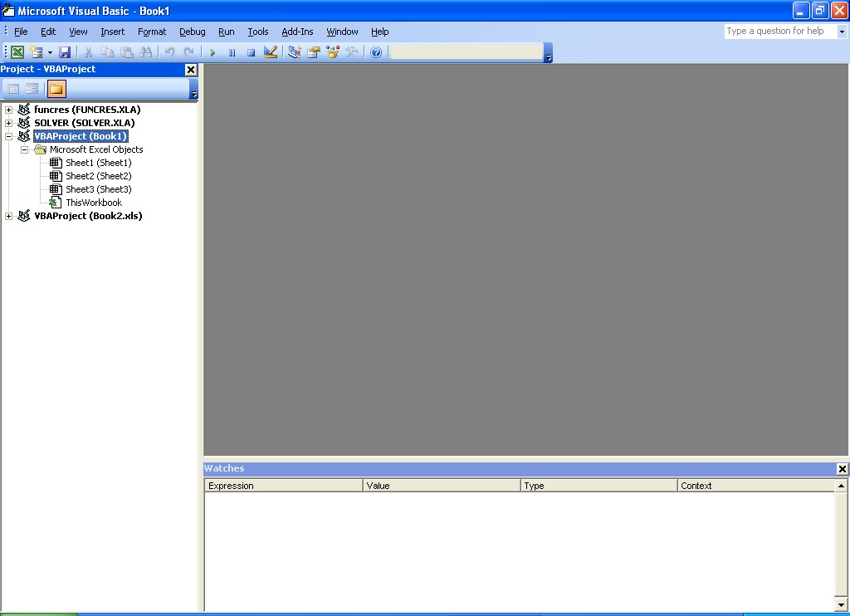Click the location display field in toolbar
This screenshot has width=850, height=616.
[x=467, y=52]
